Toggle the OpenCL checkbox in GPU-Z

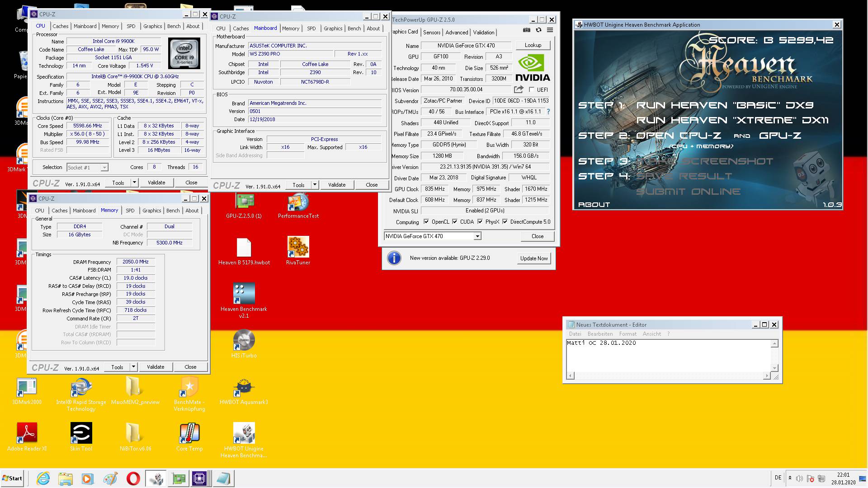426,222
